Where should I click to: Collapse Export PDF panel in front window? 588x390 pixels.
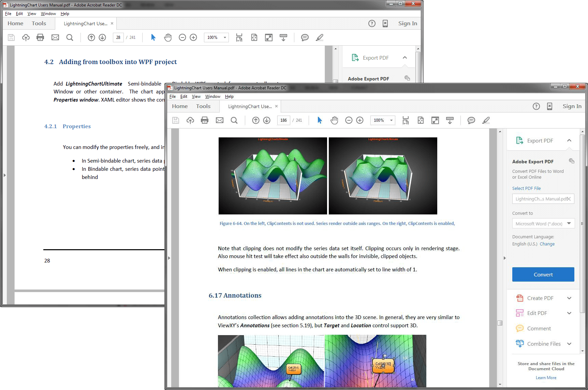(x=569, y=140)
